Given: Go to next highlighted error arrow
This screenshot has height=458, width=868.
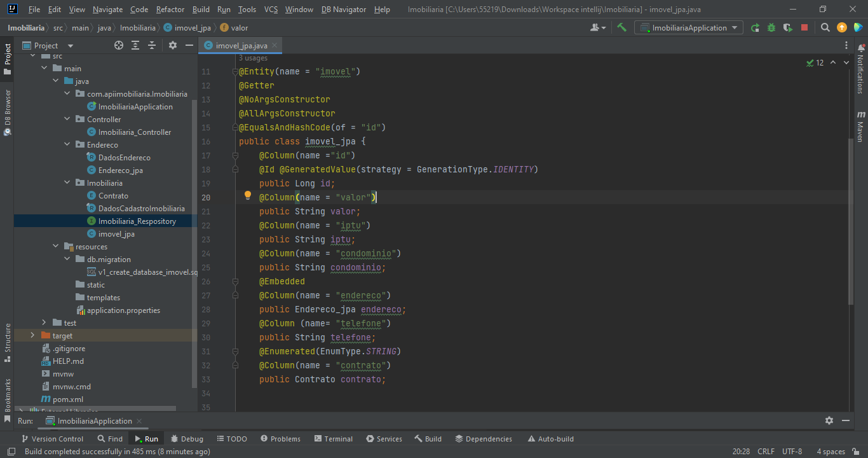Looking at the screenshot, I should 847,62.
